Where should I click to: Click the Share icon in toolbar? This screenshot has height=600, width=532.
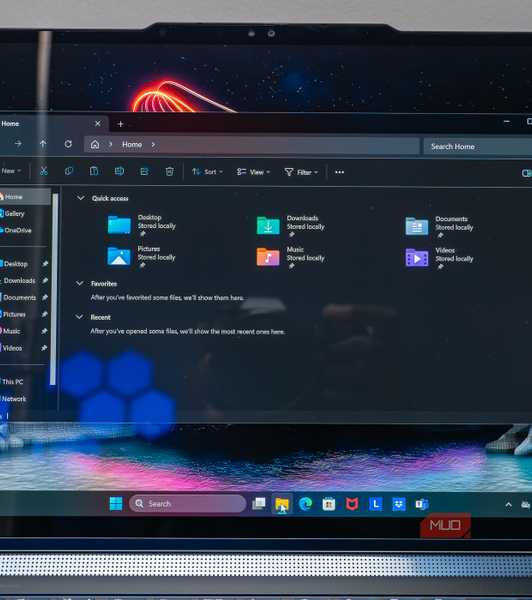tap(144, 171)
